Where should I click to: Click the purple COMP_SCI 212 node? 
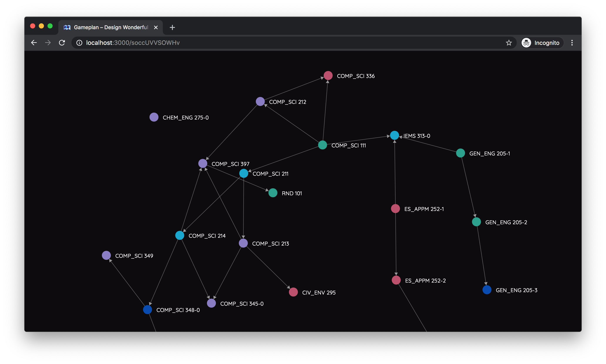coord(260,101)
